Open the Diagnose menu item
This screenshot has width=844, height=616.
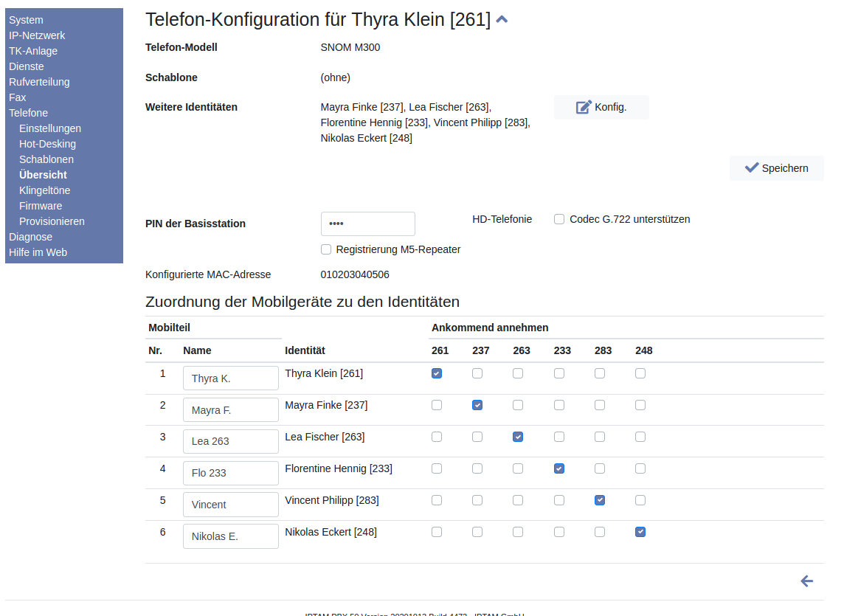pyautogui.click(x=30, y=237)
